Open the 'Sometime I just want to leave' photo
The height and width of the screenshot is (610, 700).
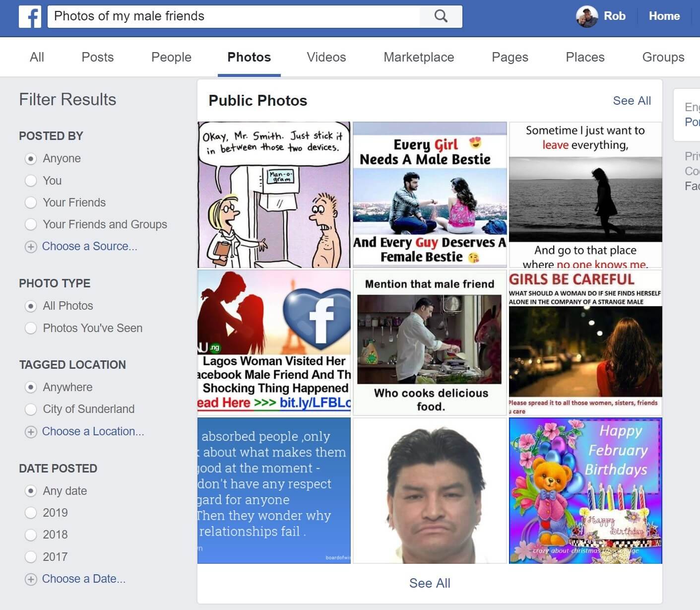coord(585,195)
